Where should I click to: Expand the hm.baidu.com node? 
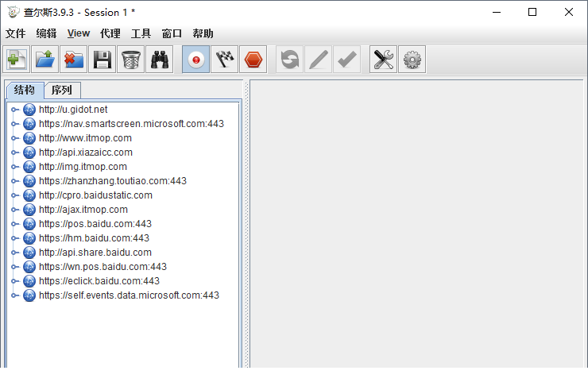(x=14, y=238)
